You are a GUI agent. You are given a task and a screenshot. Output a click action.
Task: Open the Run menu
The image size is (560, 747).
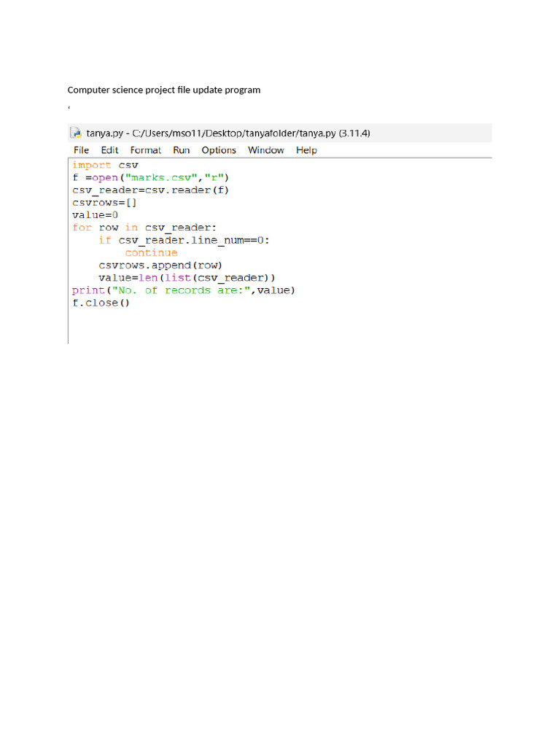point(182,150)
